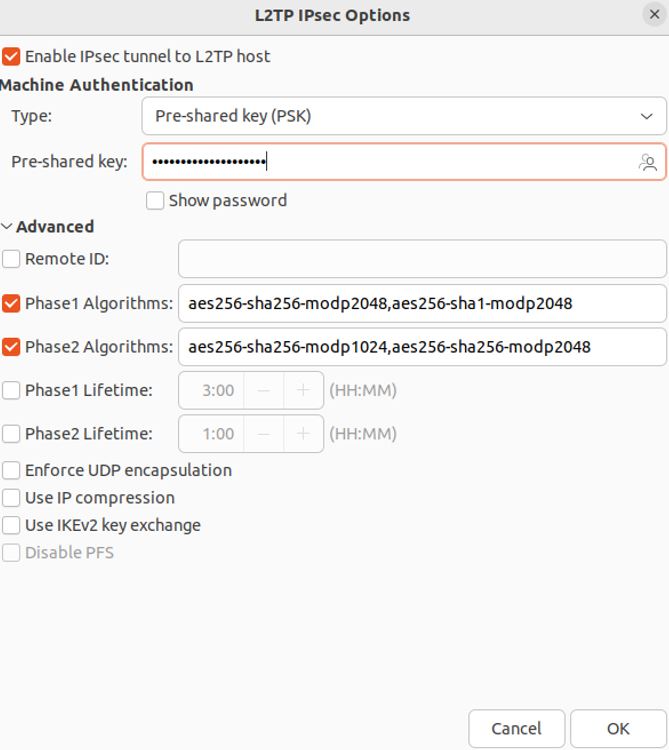Image resolution: width=669 pixels, height=750 pixels.
Task: Enable the Show password checkbox
Action: click(155, 201)
